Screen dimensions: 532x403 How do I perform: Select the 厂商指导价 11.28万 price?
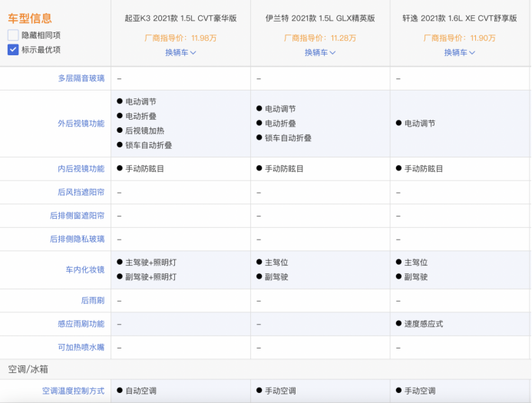320,38
